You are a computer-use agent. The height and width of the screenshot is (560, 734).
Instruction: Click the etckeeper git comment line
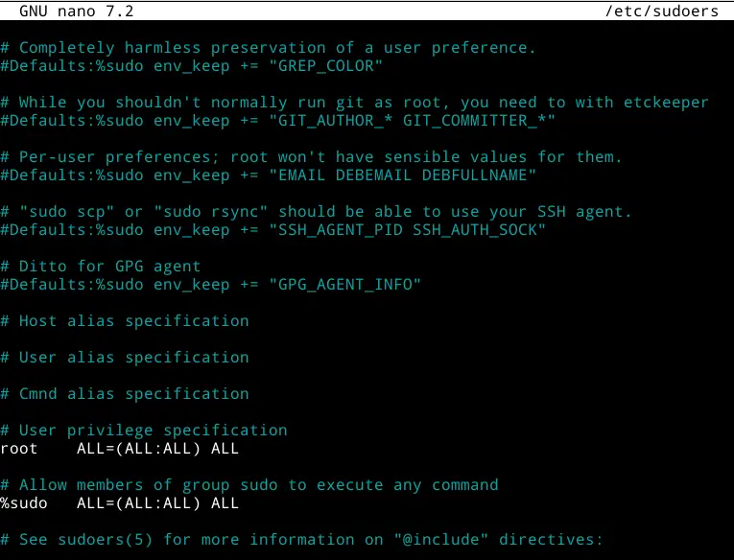(354, 103)
